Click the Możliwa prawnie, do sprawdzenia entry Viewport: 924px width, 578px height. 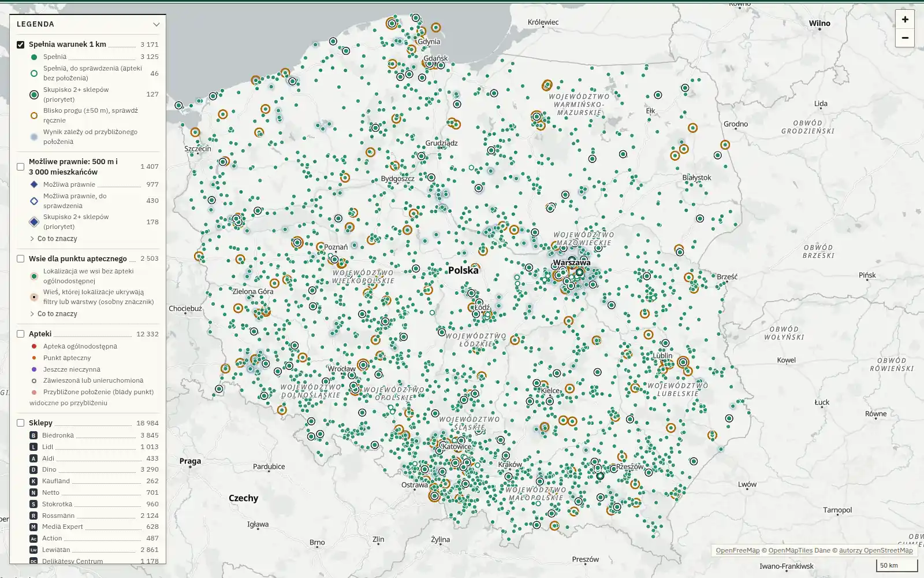pyautogui.click(x=94, y=201)
